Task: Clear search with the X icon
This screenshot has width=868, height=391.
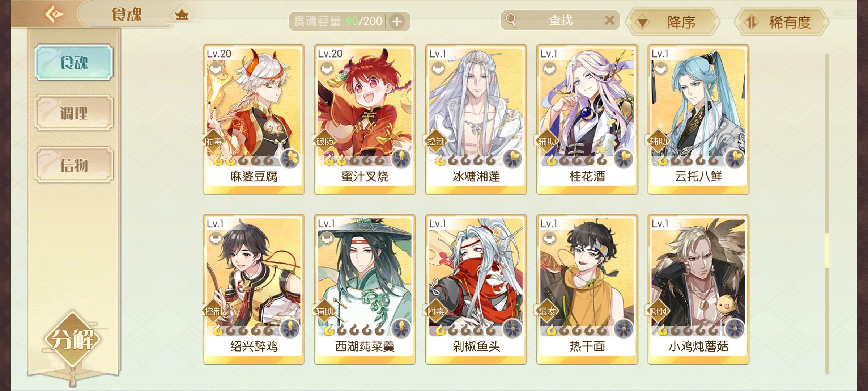Action: 609,20
